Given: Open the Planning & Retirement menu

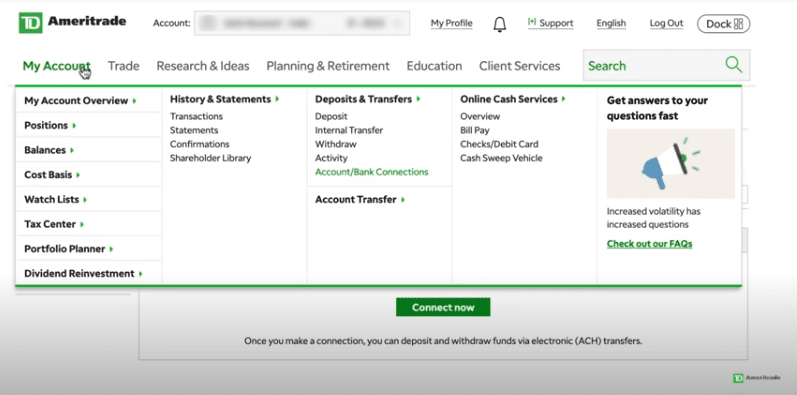Looking at the screenshot, I should (328, 66).
